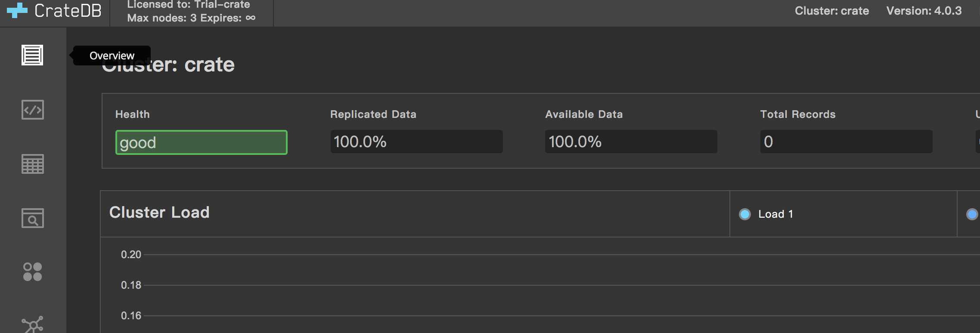Click the 'Licensed to: Trial-crate' text

189,4
